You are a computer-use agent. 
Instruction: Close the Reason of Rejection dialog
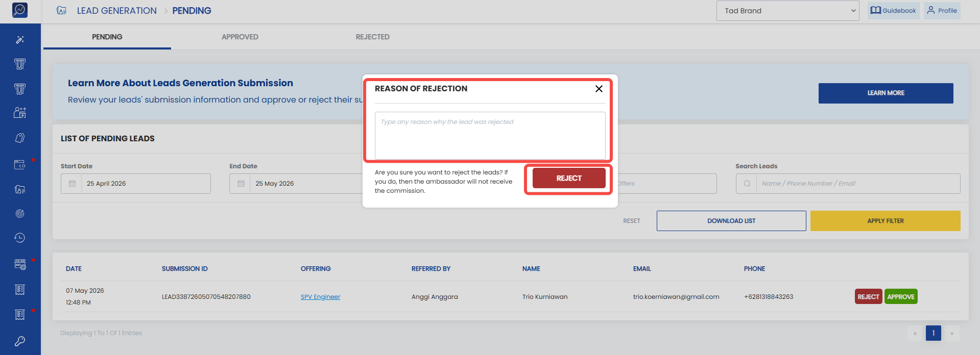(x=599, y=89)
